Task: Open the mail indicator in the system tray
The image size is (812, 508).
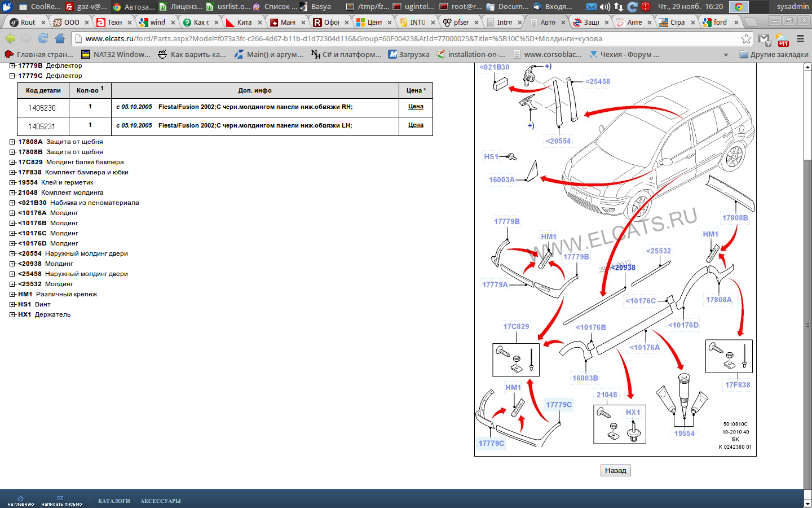Action: (591, 7)
